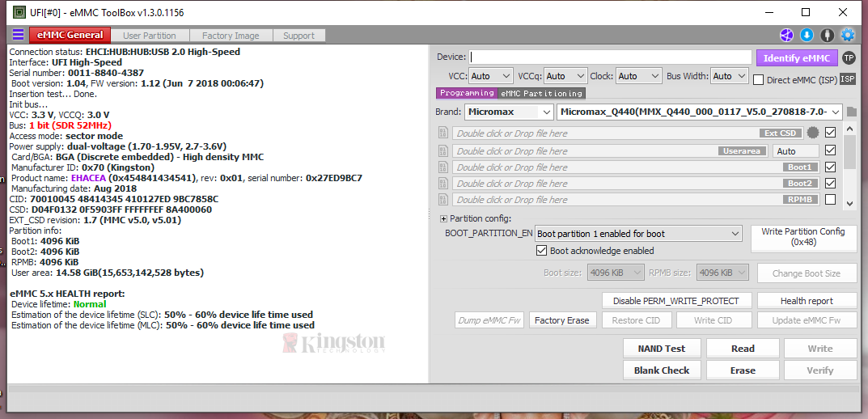Click the Read button
Image resolution: width=868 pixels, height=419 pixels.
[743, 349]
